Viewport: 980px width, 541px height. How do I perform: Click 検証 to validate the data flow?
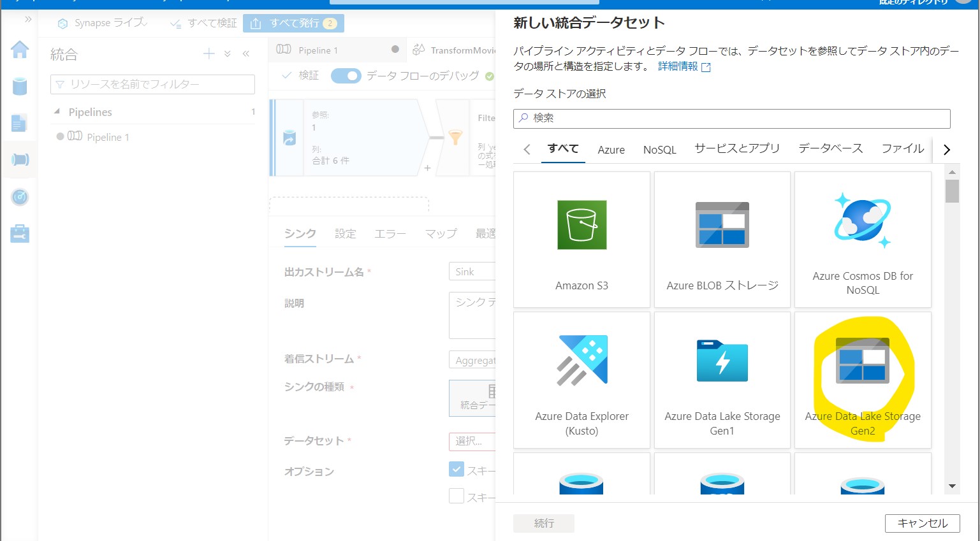click(300, 75)
